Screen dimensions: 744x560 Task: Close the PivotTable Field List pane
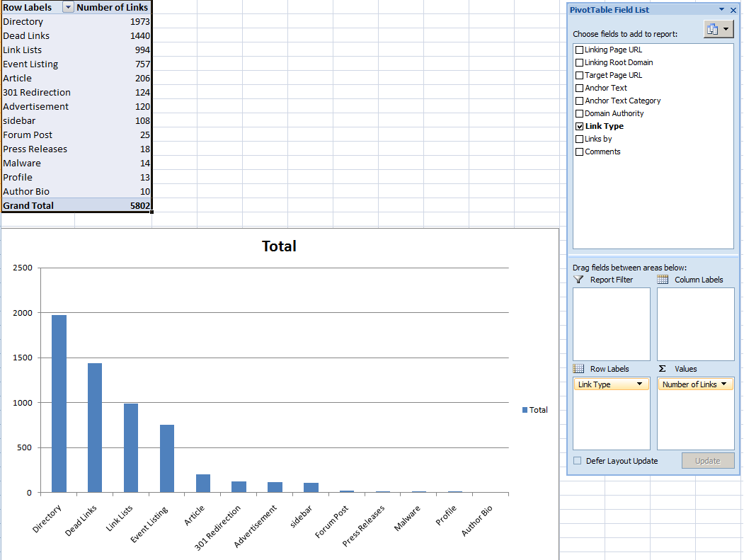pos(733,10)
